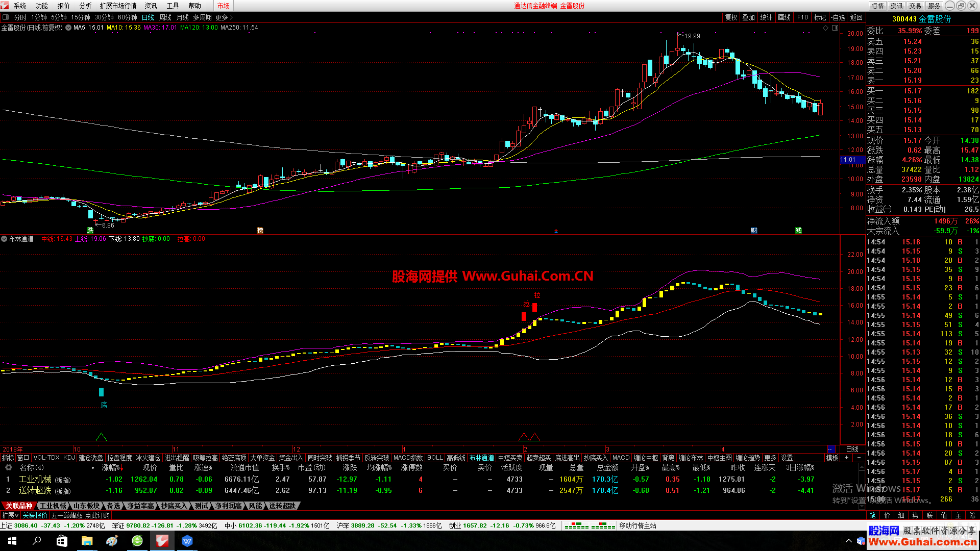Open the 功能 menu
The image size is (980, 551).
click(x=41, y=6)
